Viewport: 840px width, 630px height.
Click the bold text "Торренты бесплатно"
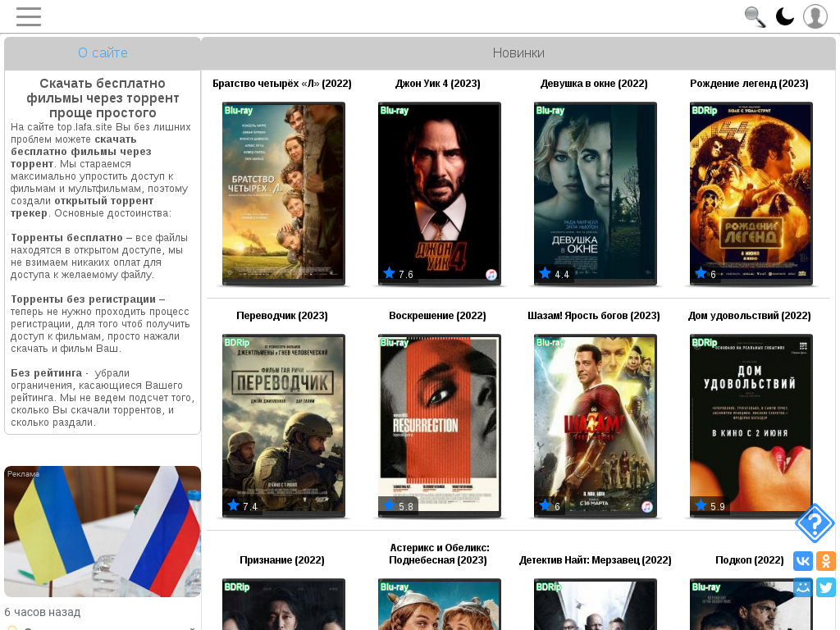pyautogui.click(x=67, y=238)
